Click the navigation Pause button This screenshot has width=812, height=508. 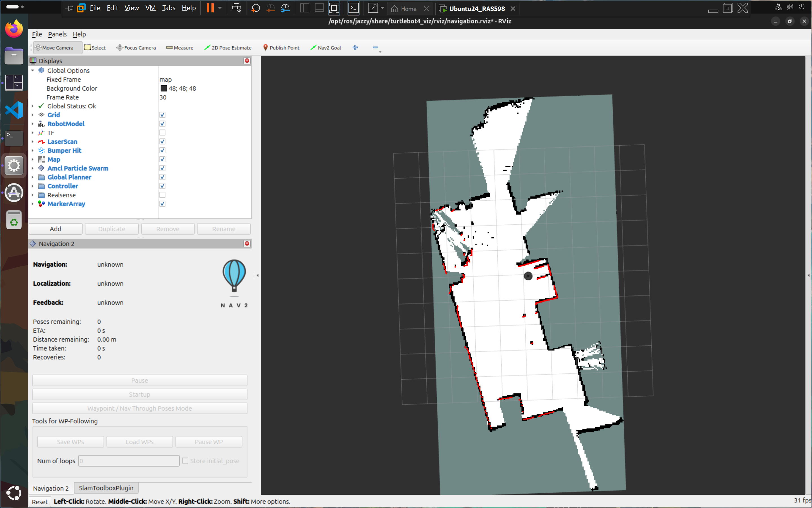point(140,380)
